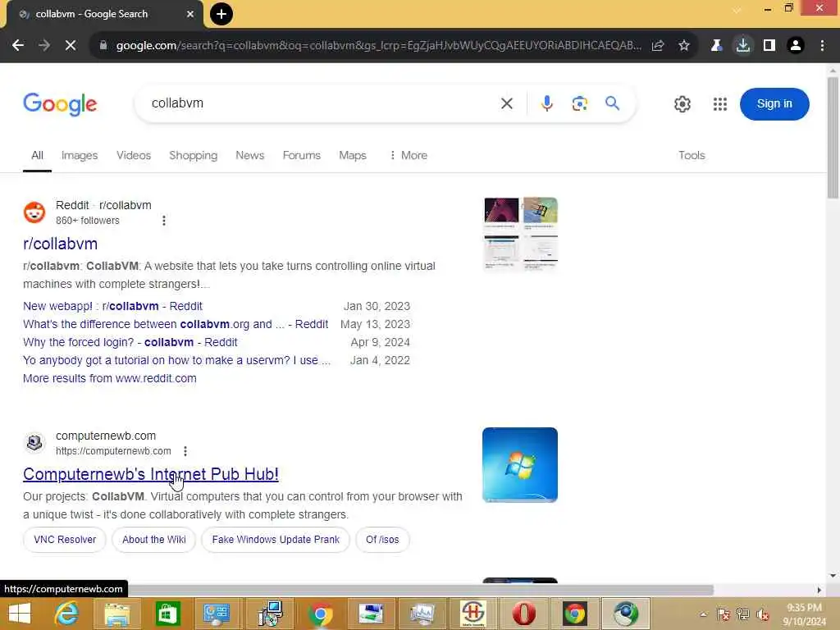The width and height of the screenshot is (840, 630).
Task: Open the Windows Store taskbar icon
Action: coord(167,614)
